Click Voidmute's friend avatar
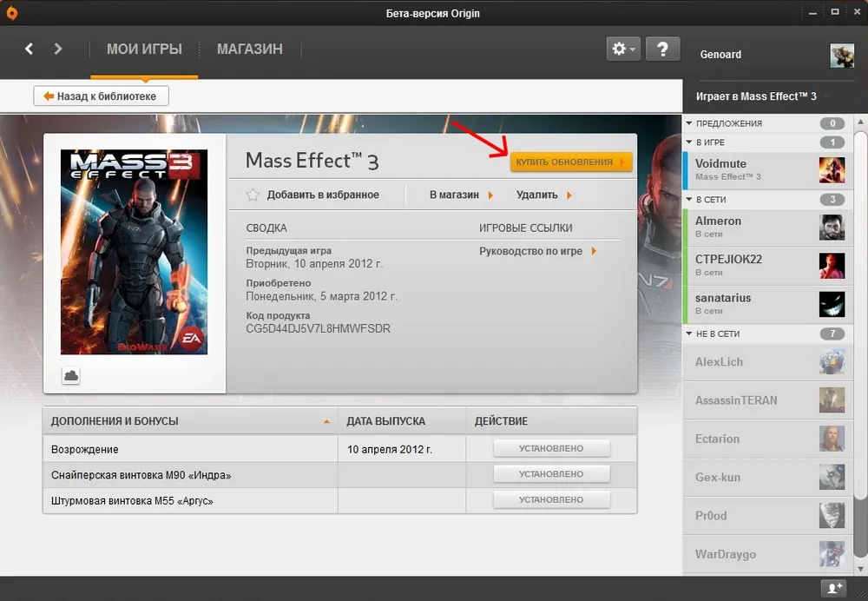Image resolution: width=868 pixels, height=601 pixels. point(832,170)
